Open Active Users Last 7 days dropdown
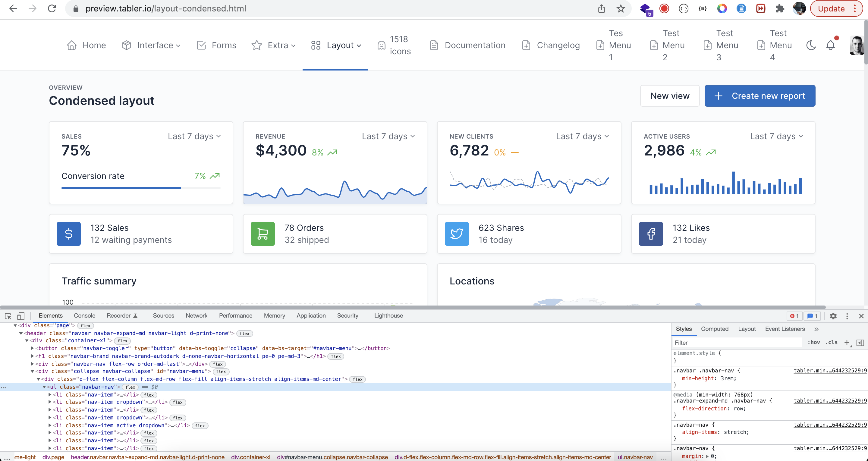Viewport: 868px width, 461px height. point(777,136)
